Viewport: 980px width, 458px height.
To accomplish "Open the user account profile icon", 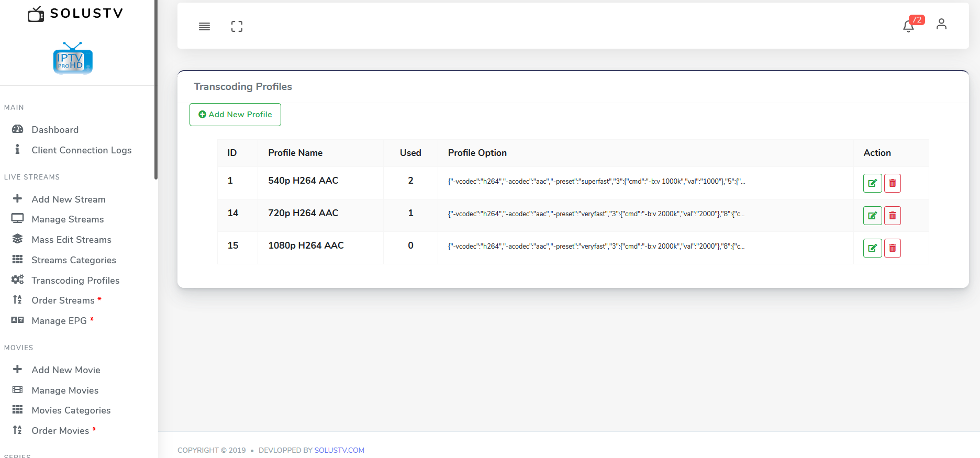I will (x=941, y=25).
